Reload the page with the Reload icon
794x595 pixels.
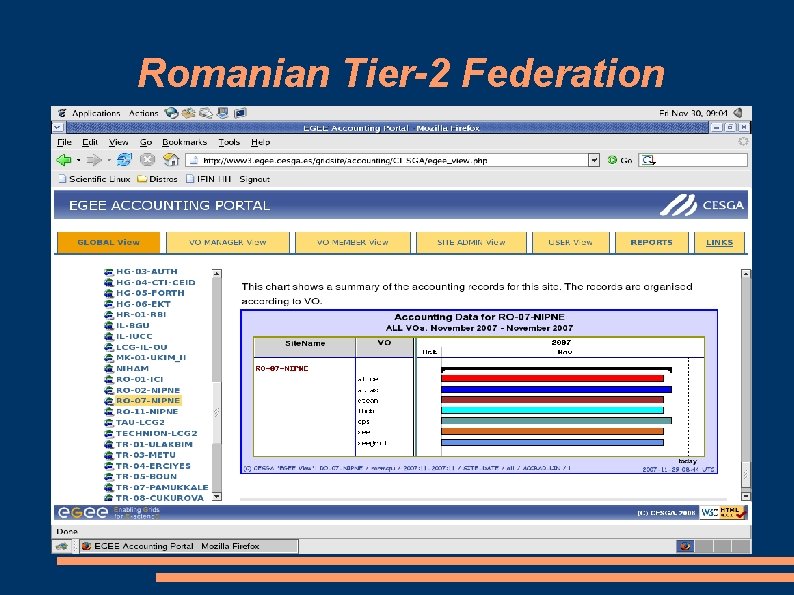[x=124, y=160]
